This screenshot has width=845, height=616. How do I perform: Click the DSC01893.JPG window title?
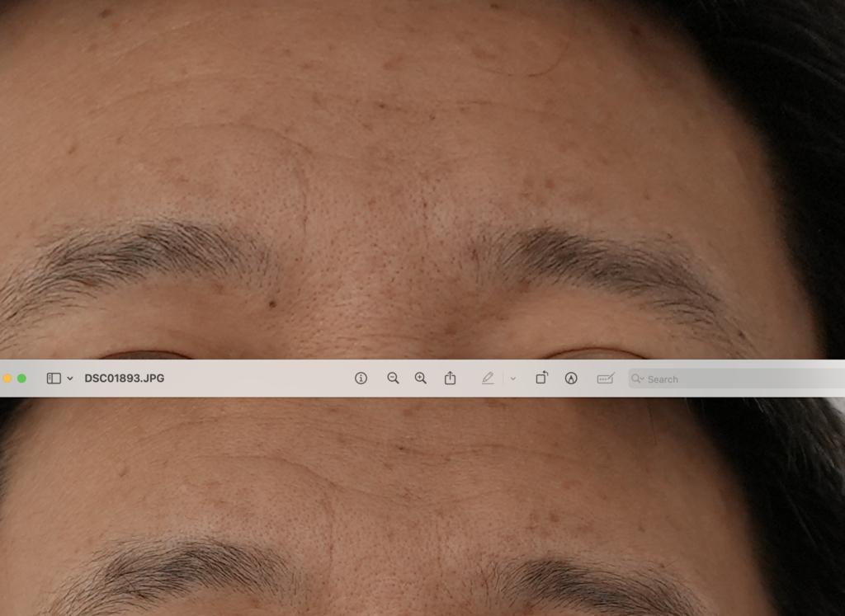(125, 379)
